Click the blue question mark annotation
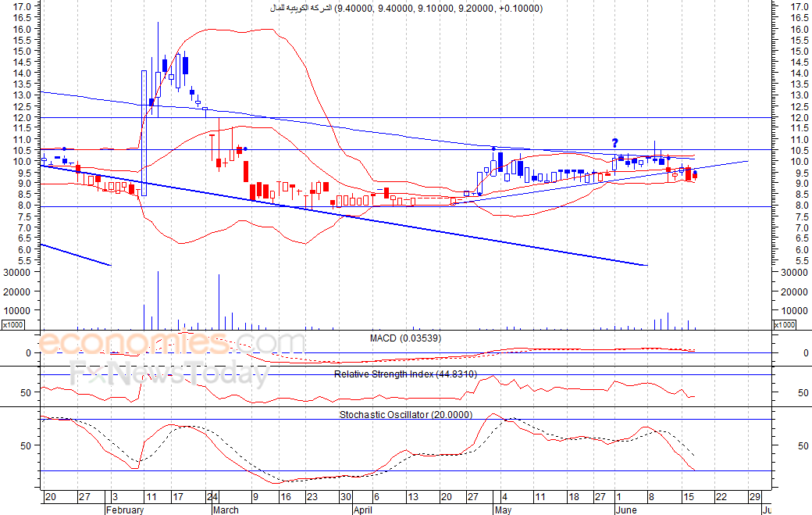 [615, 142]
